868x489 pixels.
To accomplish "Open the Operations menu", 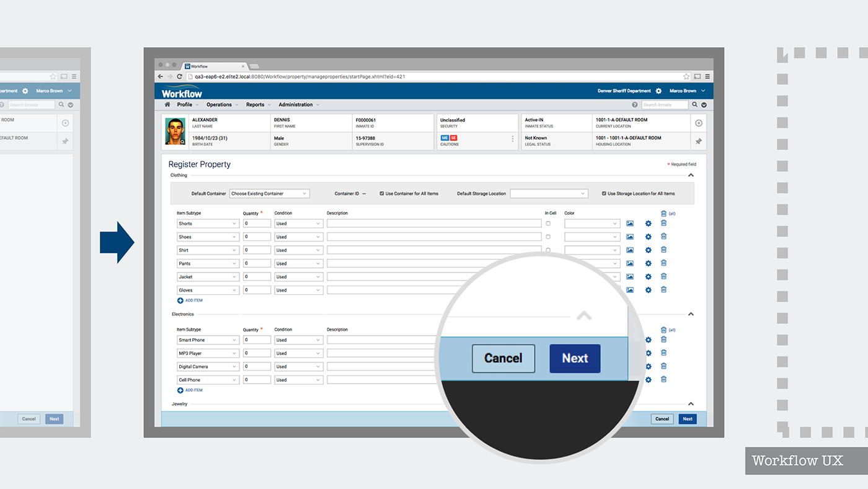I will click(x=222, y=105).
